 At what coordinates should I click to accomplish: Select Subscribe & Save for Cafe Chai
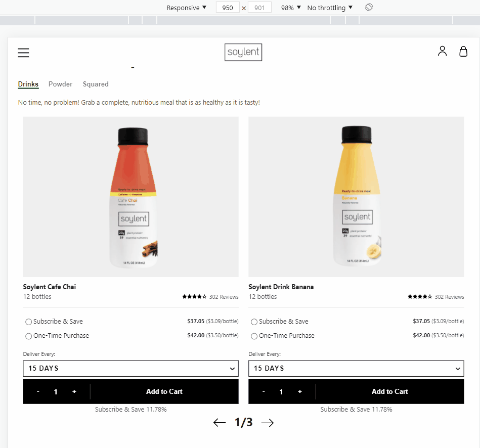click(28, 322)
